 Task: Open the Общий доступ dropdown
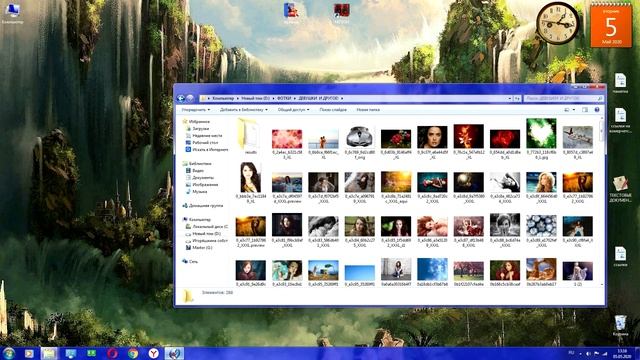293,110
